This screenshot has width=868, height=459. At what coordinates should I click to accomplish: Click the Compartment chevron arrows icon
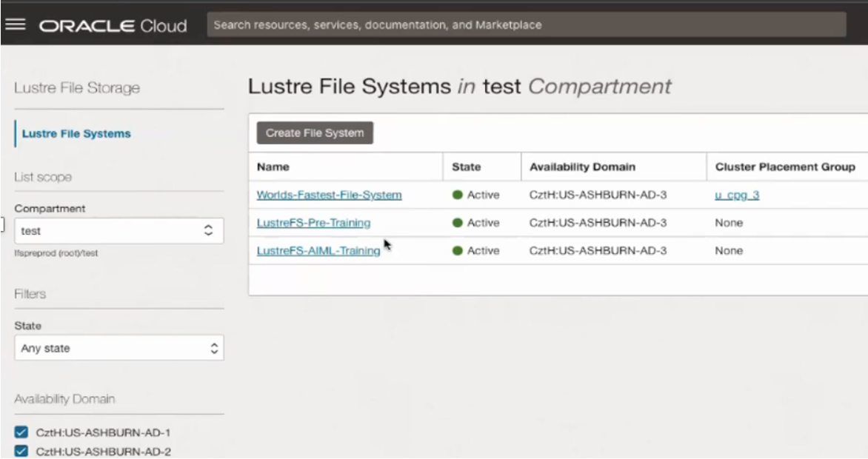(208, 230)
